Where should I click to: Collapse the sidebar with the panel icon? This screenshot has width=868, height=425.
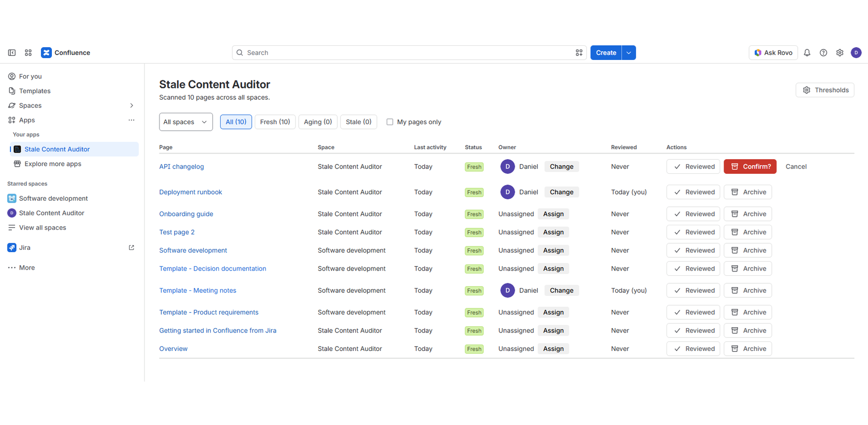(12, 53)
